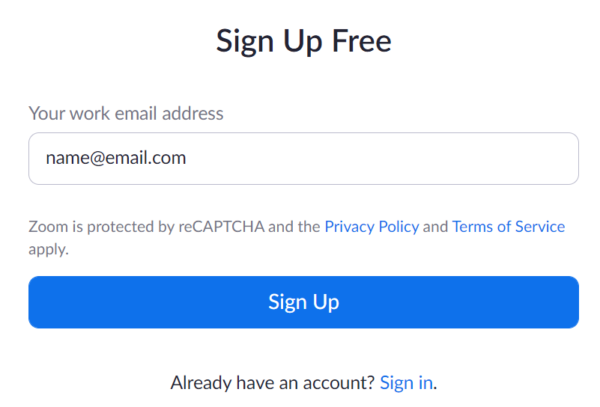
Task: Open the Privacy Policy link
Action: (371, 227)
